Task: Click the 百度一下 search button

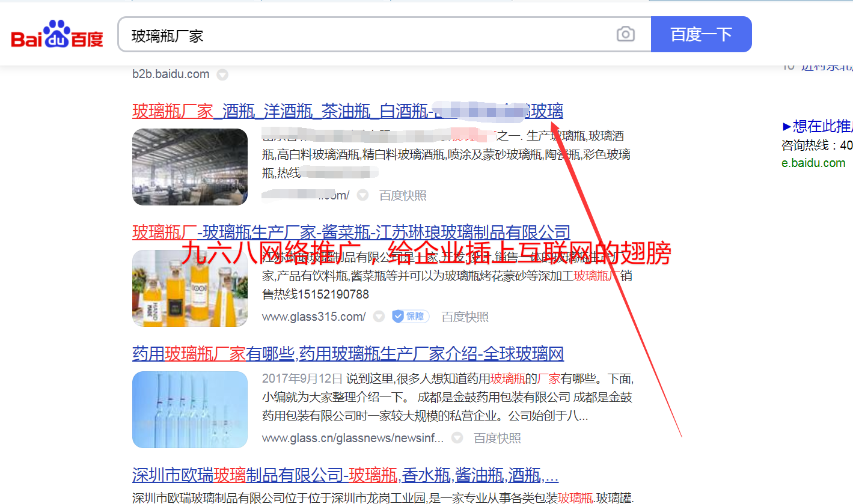Action: 701,34
